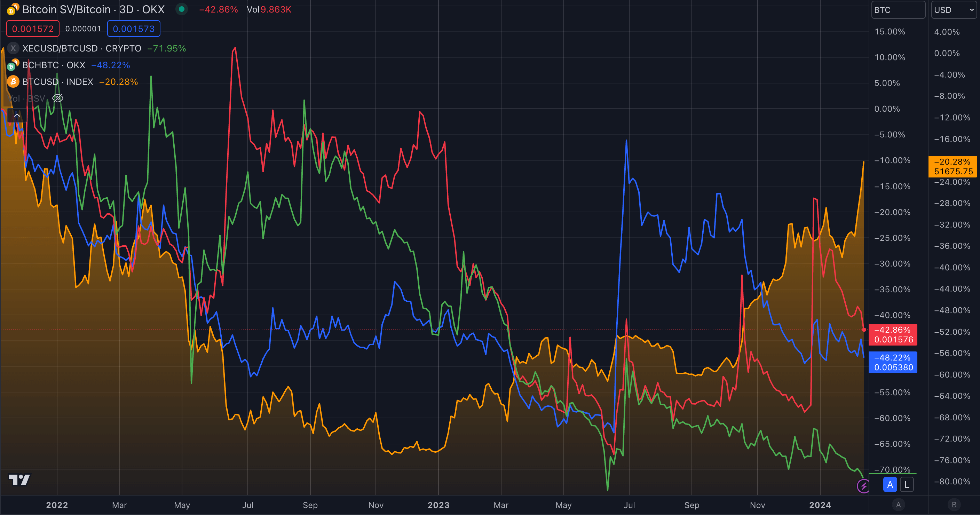Click the Bitcoin SV/Bitcoin pair logo icon
Image resolution: width=980 pixels, height=515 pixels.
pyautogui.click(x=13, y=9)
